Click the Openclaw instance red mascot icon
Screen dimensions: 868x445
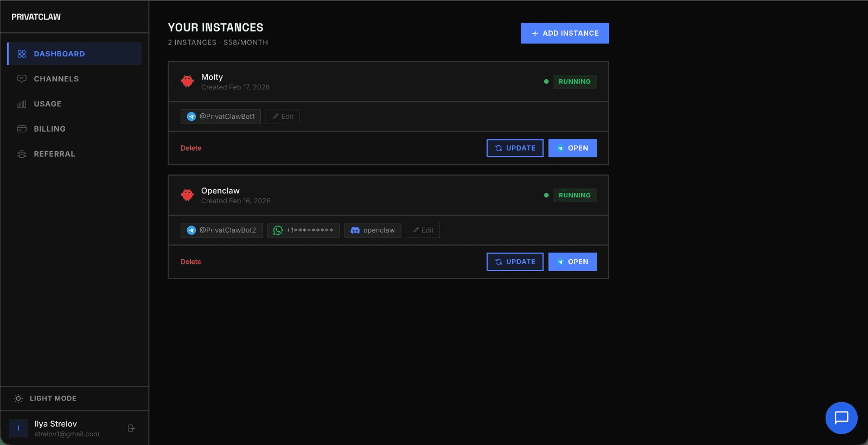[188, 195]
